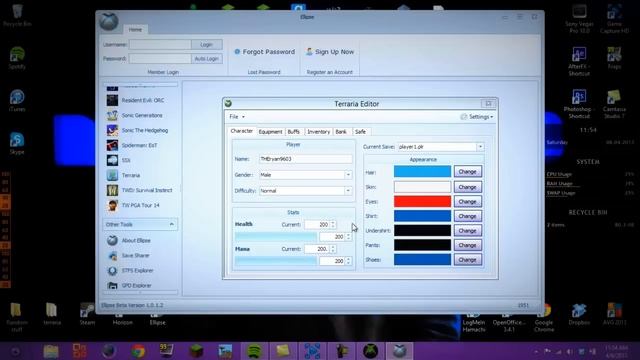Click the Login button
The height and width of the screenshot is (360, 640).
point(207,44)
